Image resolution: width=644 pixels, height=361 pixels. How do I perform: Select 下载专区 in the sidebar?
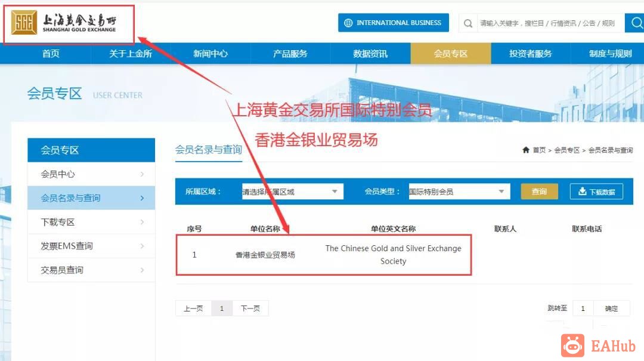(x=91, y=222)
